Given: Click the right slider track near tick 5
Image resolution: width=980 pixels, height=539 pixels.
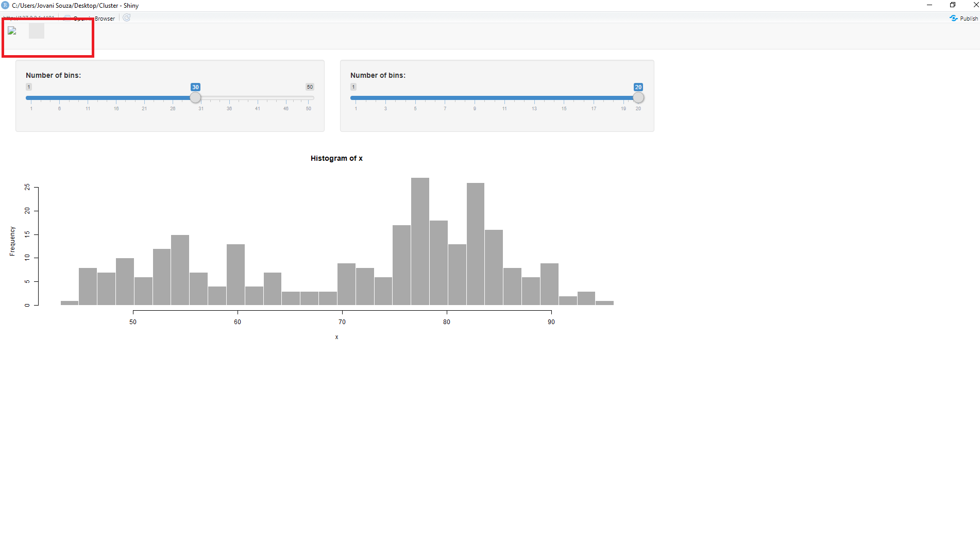Looking at the screenshot, I should pyautogui.click(x=415, y=97).
